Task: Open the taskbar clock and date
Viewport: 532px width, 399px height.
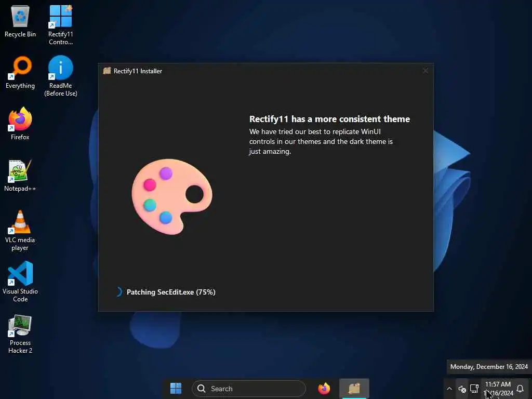Action: point(498,389)
